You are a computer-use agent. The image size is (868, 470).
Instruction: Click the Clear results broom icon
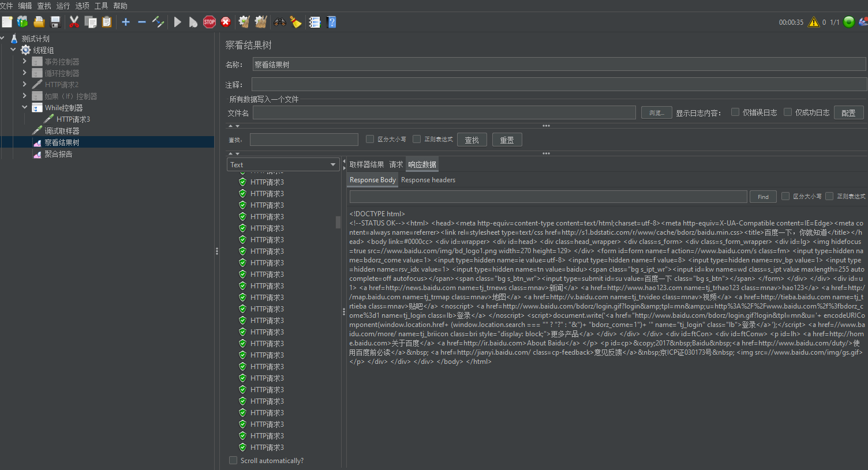point(244,22)
